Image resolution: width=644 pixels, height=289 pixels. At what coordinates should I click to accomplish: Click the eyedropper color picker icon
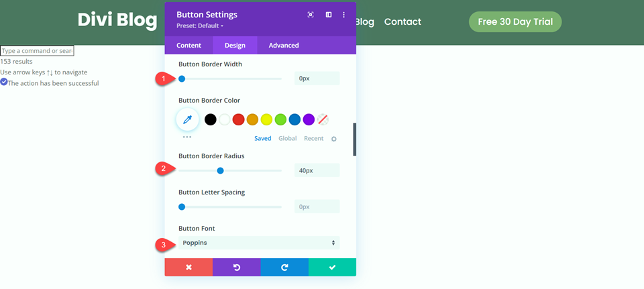click(x=187, y=119)
